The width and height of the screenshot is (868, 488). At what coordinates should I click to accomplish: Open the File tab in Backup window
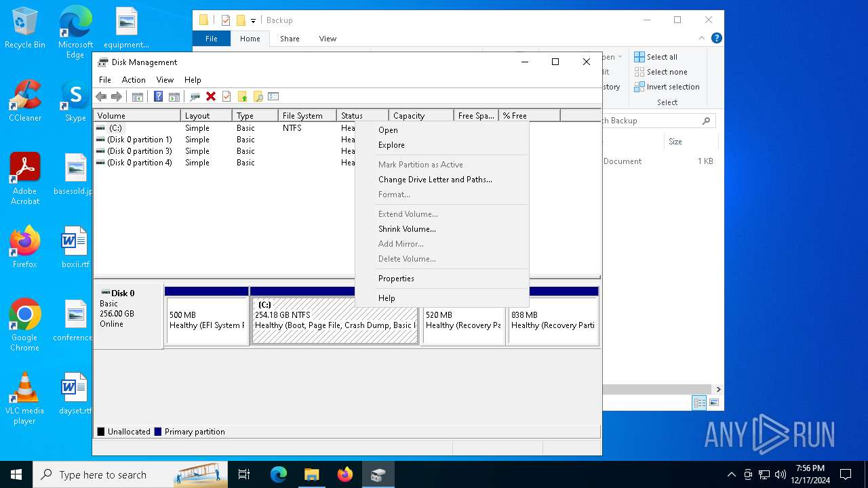212,39
